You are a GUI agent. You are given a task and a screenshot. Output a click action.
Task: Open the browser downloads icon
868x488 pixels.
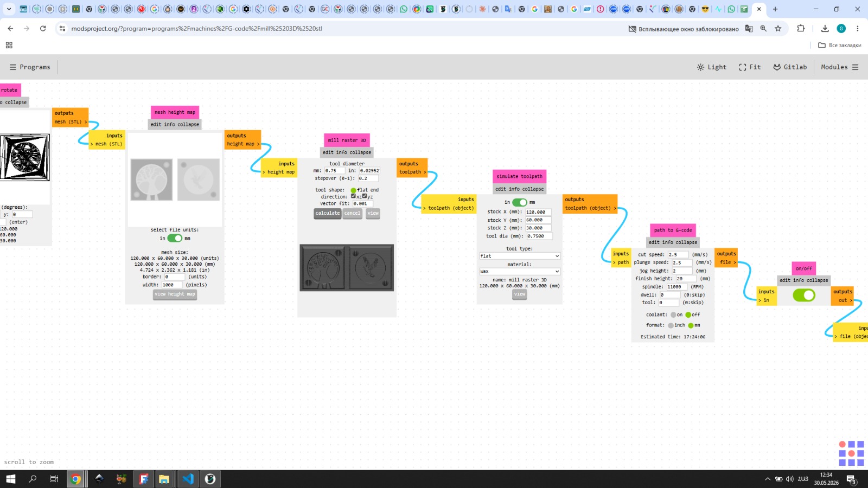coord(825,28)
